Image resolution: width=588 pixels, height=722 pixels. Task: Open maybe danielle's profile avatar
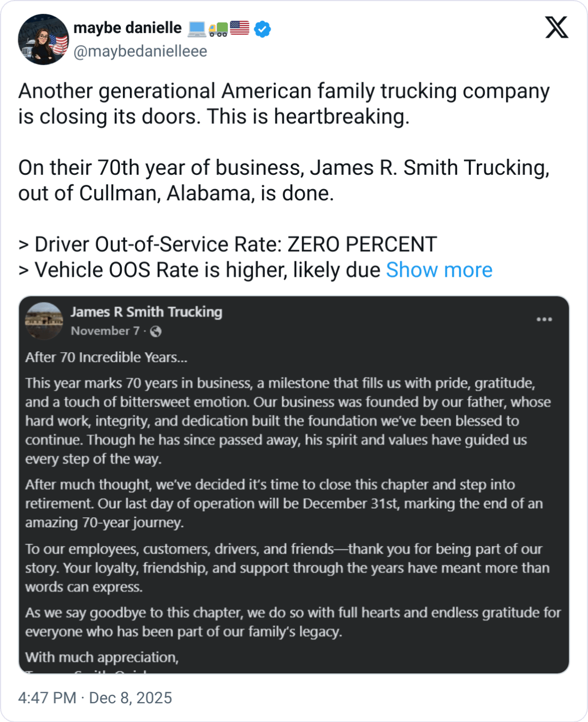click(43, 40)
